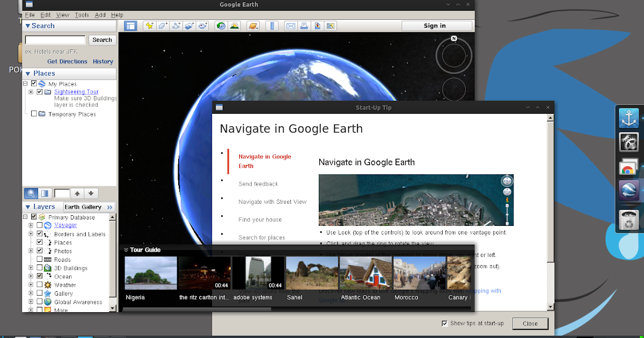The image size is (644, 338).
Task: Select the Add Path tool
Action: 177,26
